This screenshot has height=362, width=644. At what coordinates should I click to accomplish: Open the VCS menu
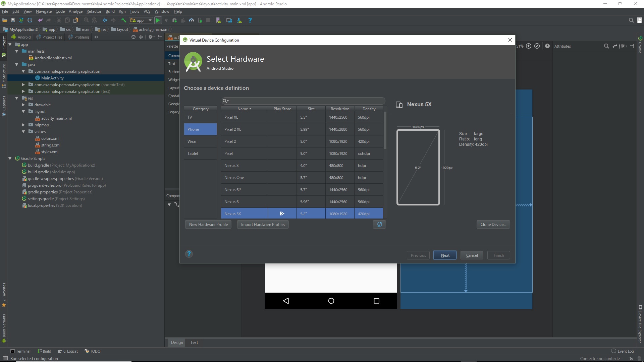click(147, 11)
